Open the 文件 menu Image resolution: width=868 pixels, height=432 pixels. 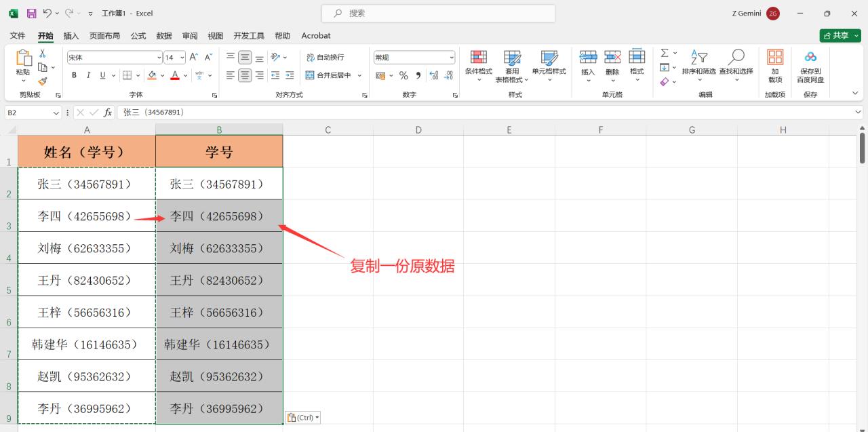18,36
